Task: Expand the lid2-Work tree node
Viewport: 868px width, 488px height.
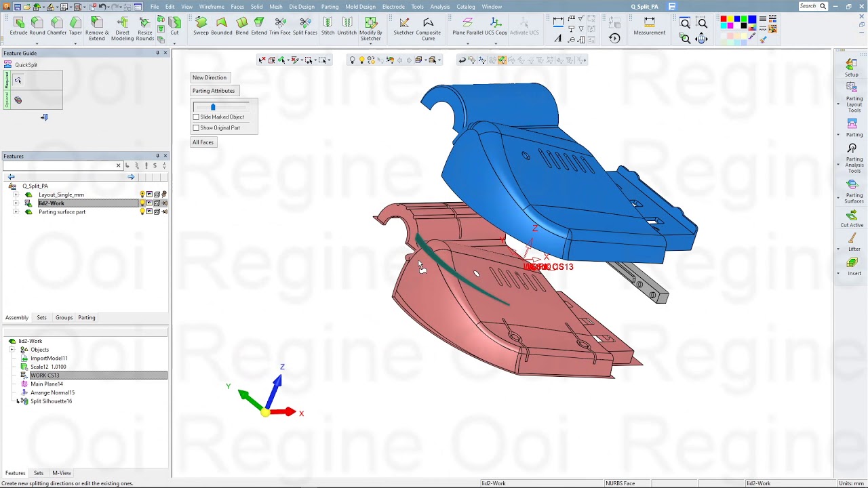Action: pyautogui.click(x=16, y=203)
